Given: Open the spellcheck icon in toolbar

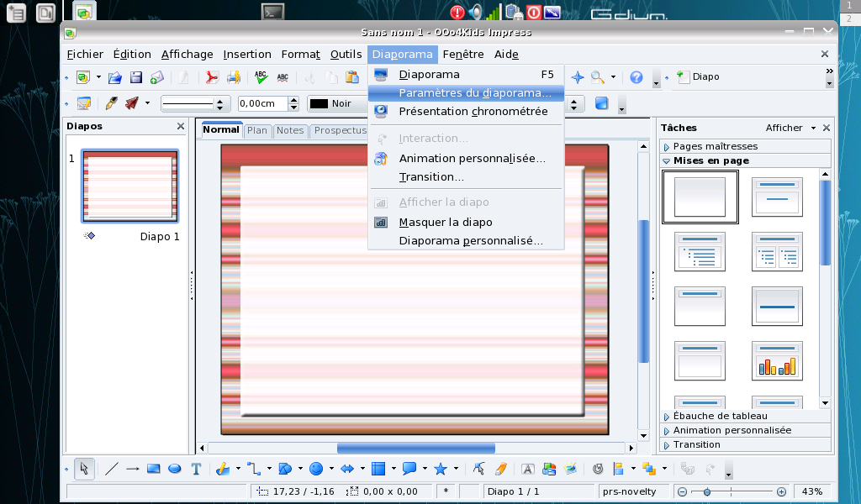Looking at the screenshot, I should tap(261, 77).
